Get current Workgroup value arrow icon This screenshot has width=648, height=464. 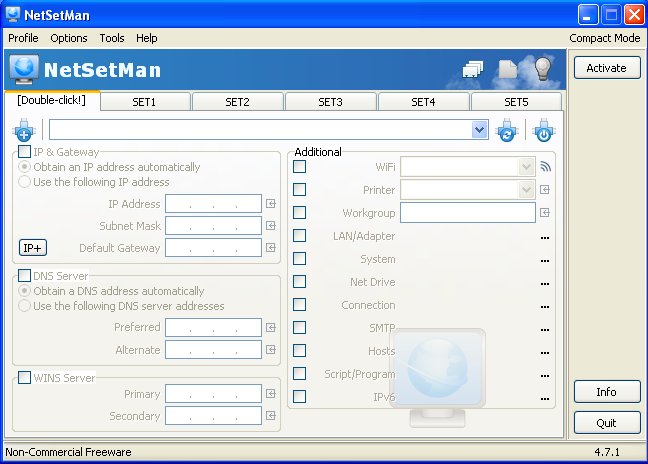pyautogui.click(x=545, y=212)
